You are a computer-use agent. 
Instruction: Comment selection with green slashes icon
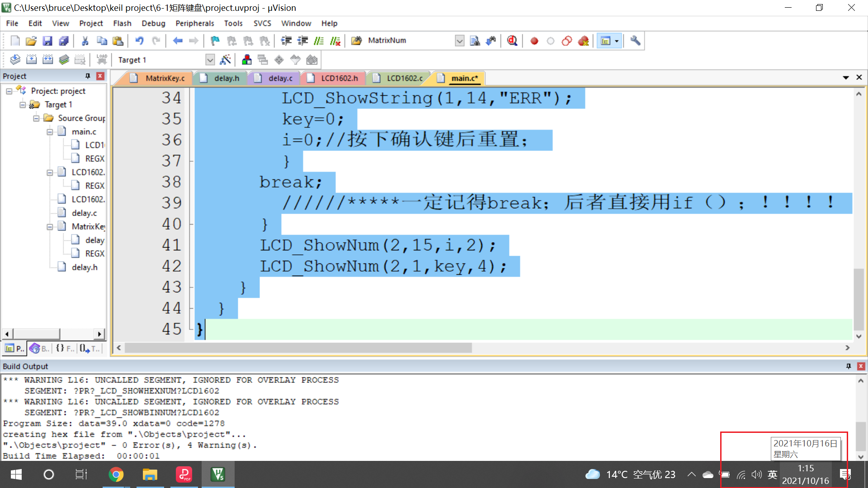point(319,41)
